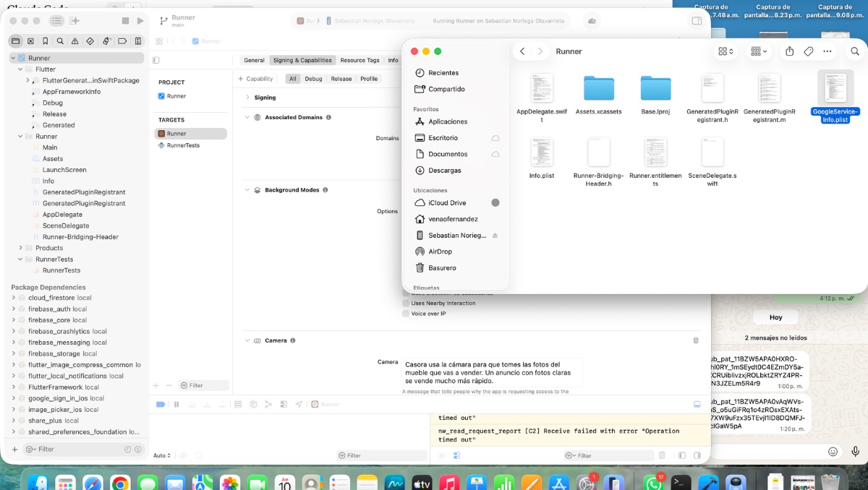The width and height of the screenshot is (868, 490).
Task: Open the Bookmark navigator icon in Xcode
Action: coord(46,41)
